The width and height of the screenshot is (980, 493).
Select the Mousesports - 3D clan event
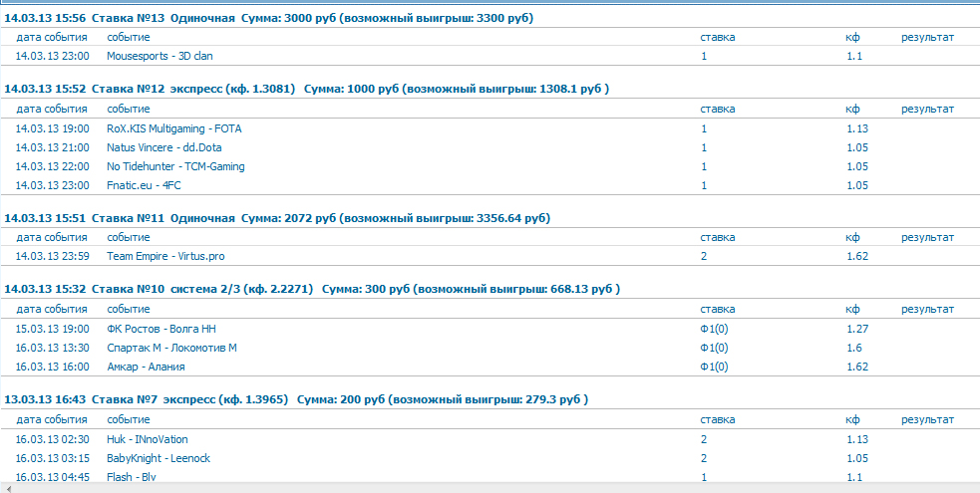[160, 56]
